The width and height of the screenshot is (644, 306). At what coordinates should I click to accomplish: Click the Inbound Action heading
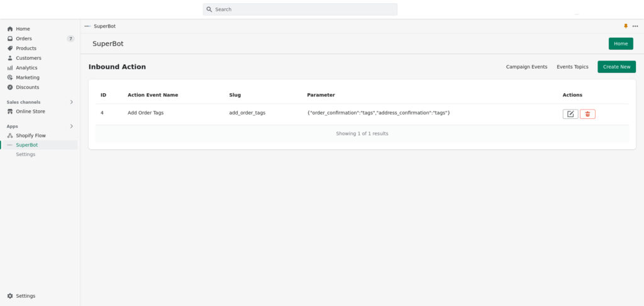117,67
